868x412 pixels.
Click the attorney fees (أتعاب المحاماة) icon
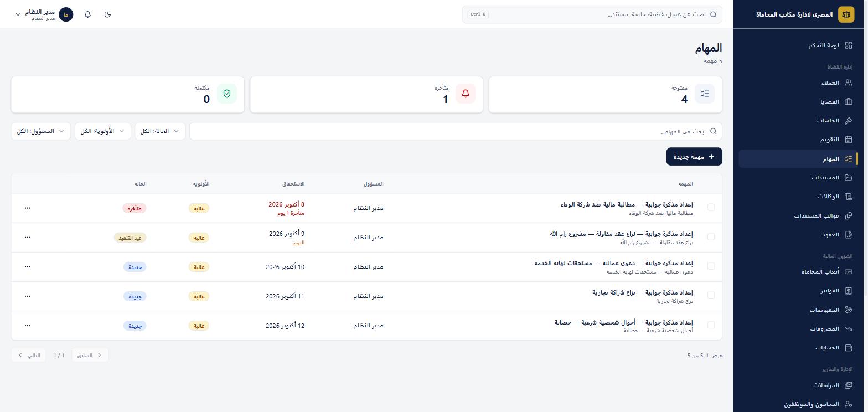coord(848,272)
